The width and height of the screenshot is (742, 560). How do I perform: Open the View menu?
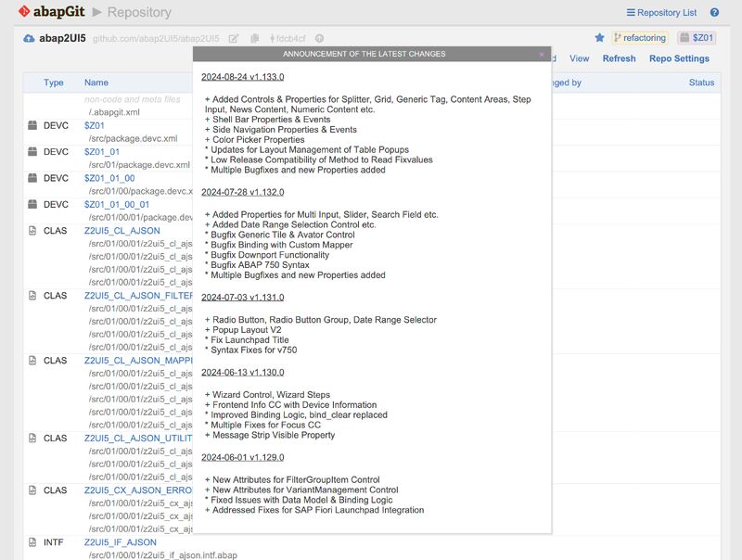click(581, 58)
